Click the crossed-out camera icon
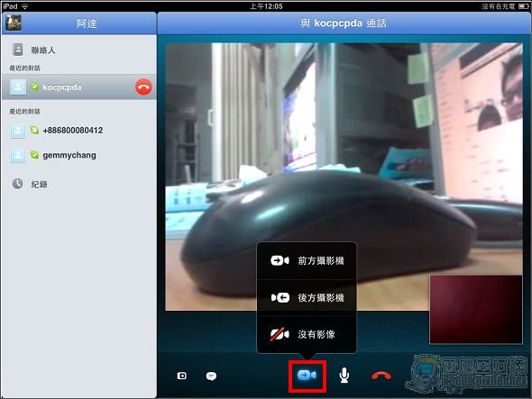532x399 pixels. (x=280, y=334)
